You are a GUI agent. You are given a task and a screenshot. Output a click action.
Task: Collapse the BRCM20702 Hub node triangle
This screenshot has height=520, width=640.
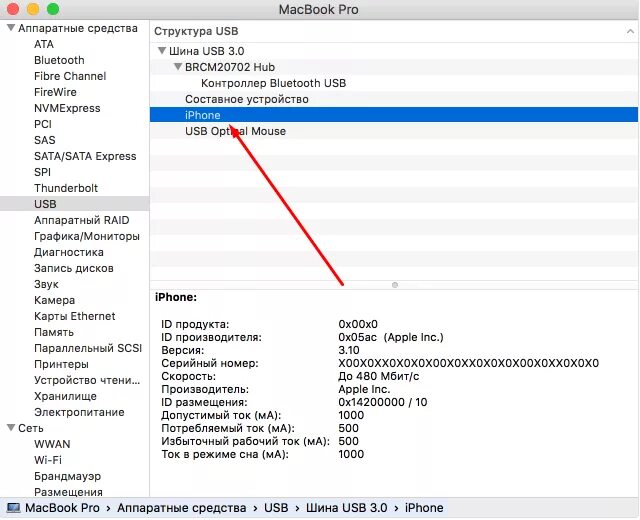178,67
